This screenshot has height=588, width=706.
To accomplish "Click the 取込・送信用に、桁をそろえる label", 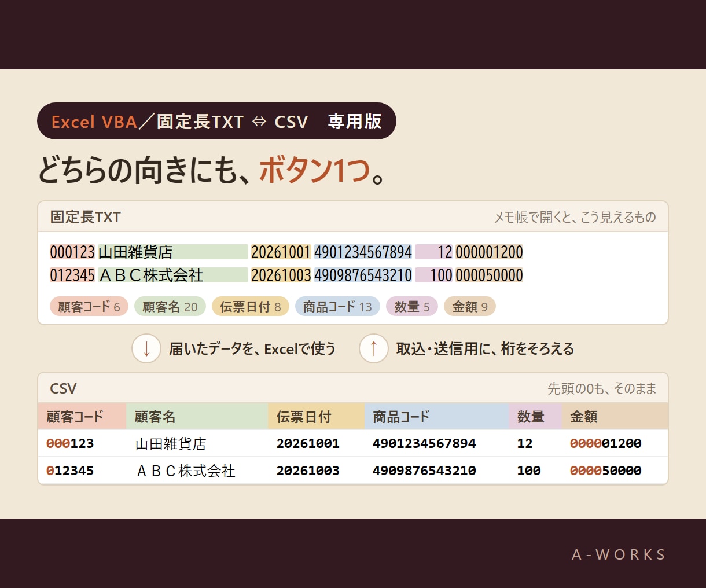I will pos(485,349).
